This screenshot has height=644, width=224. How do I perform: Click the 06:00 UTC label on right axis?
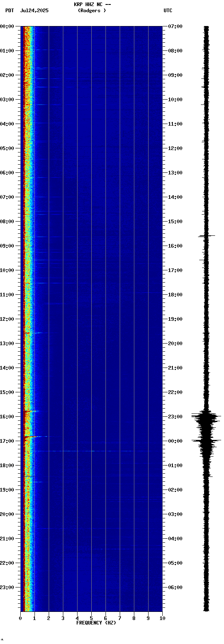click(x=175, y=587)
